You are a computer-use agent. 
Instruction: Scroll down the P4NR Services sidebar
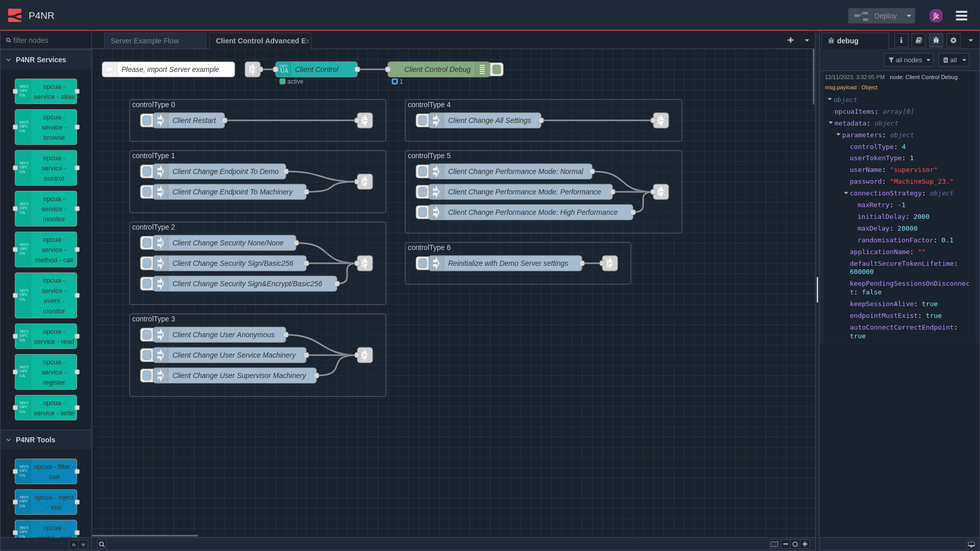pyautogui.click(x=83, y=544)
